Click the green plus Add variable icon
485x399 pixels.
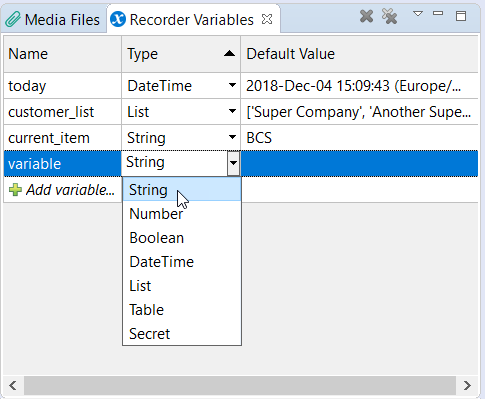point(15,190)
